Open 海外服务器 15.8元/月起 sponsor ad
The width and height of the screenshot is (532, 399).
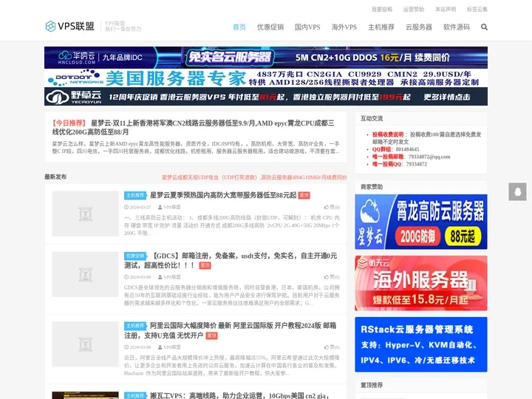point(421,283)
